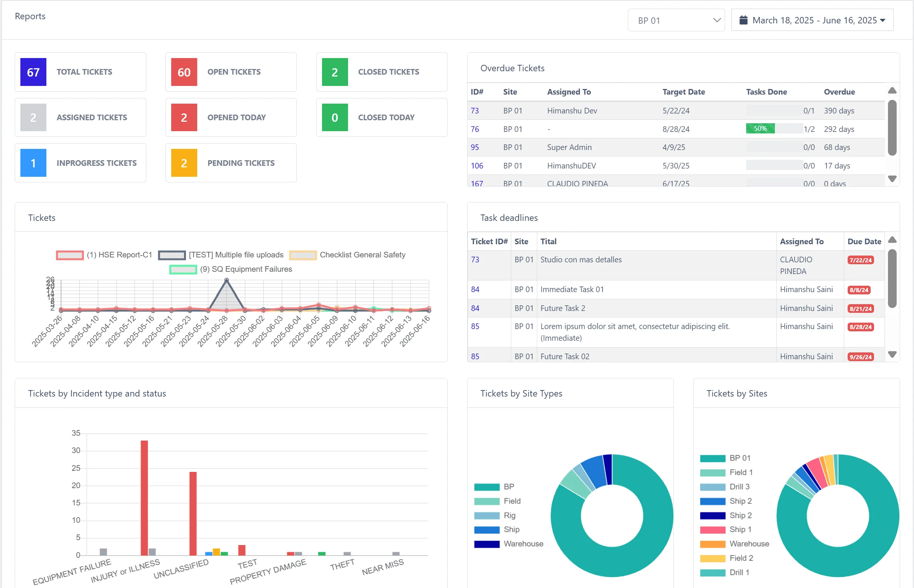
Task: Click the red 60 Open Tickets badge
Action: pos(184,72)
